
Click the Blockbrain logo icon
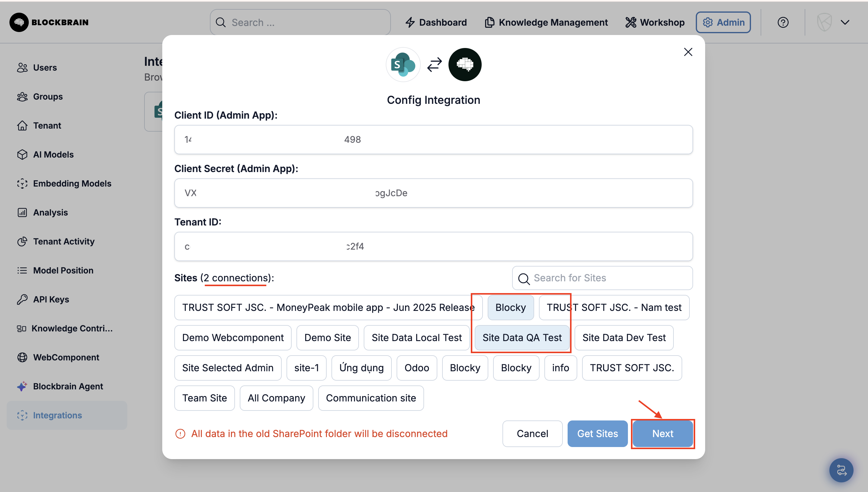point(19,22)
